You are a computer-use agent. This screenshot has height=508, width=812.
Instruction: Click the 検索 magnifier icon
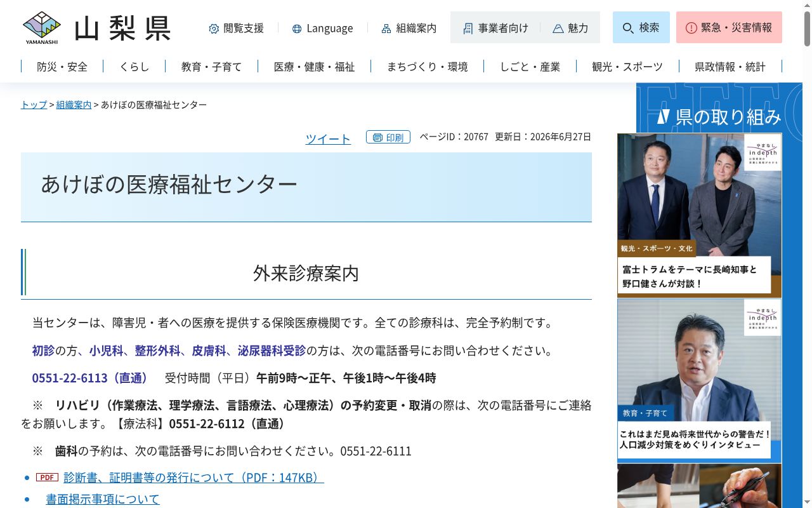pyautogui.click(x=628, y=28)
